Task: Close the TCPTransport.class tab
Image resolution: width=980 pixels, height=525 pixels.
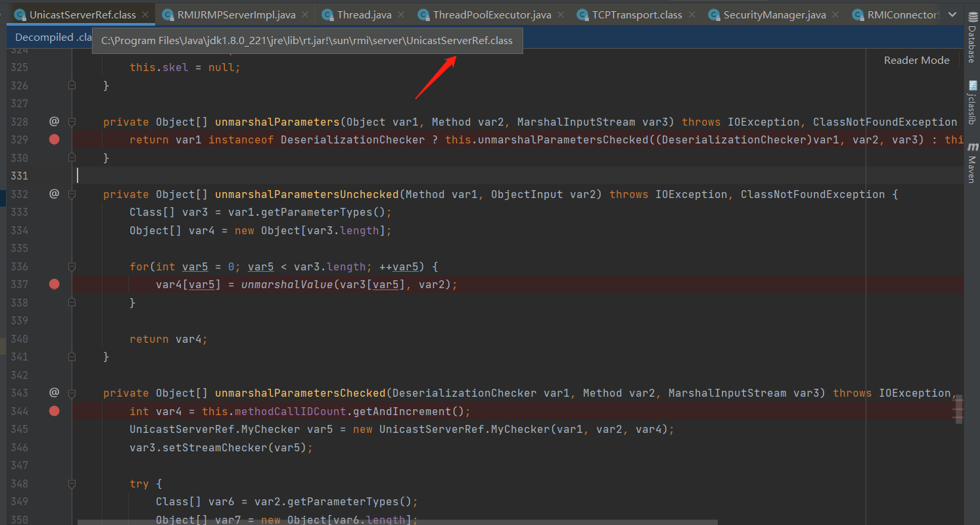Action: click(691, 14)
